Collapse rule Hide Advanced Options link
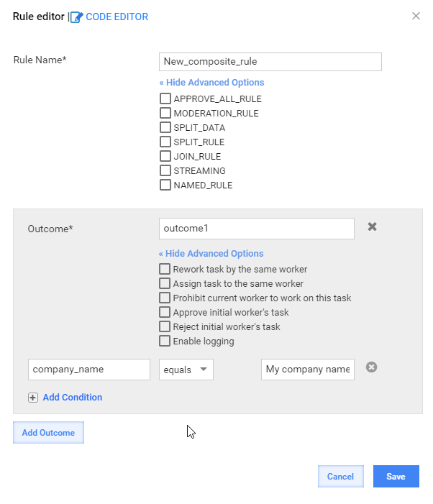Screen dimensions: 433x504 (x=212, y=83)
